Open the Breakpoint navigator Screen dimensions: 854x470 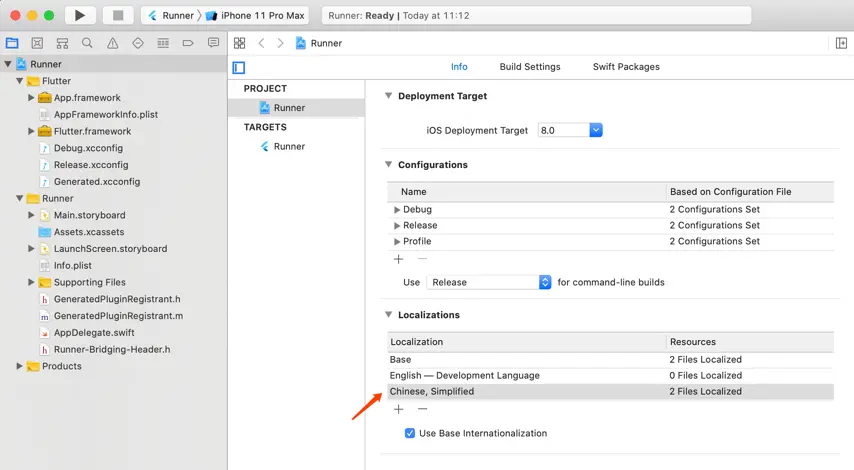188,43
